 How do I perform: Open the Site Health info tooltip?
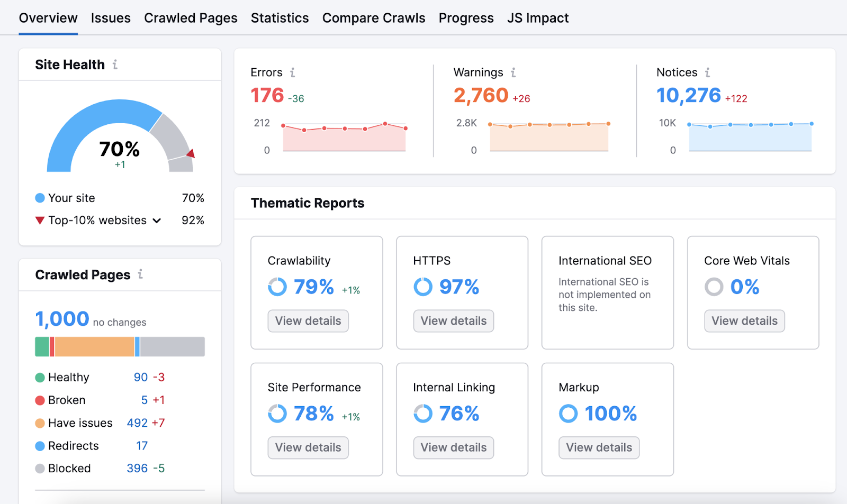click(x=114, y=65)
